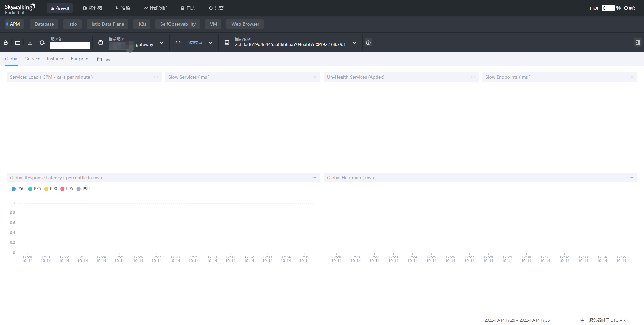The image size is (644, 325).
Task: Toggle P75 series in latency legend
Action: [x=34, y=189]
